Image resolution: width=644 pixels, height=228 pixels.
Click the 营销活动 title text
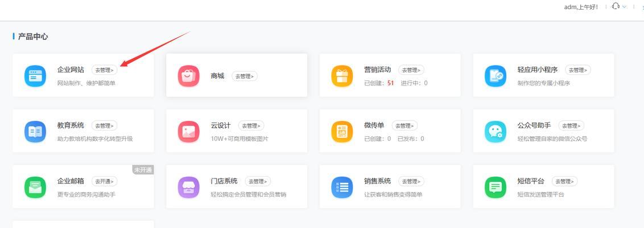click(378, 70)
